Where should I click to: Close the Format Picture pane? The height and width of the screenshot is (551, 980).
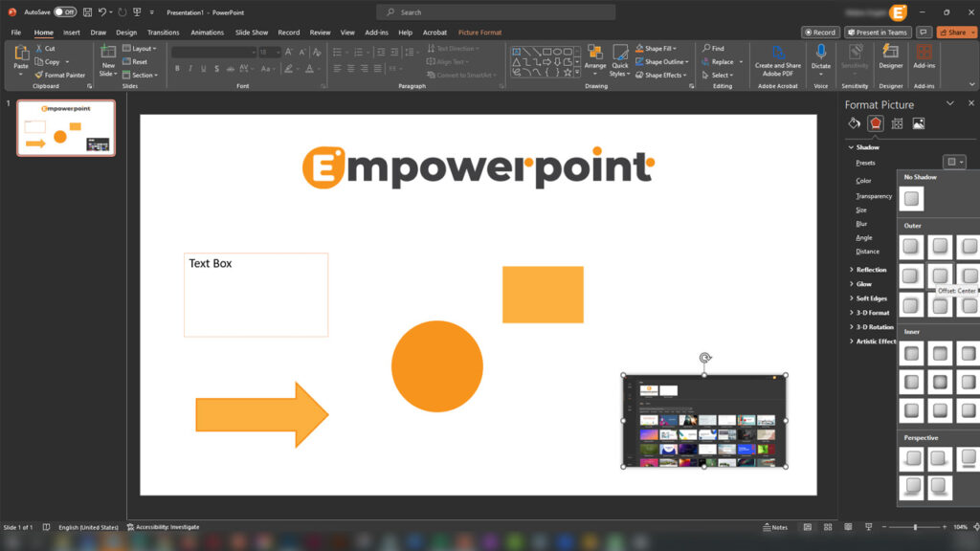970,103
